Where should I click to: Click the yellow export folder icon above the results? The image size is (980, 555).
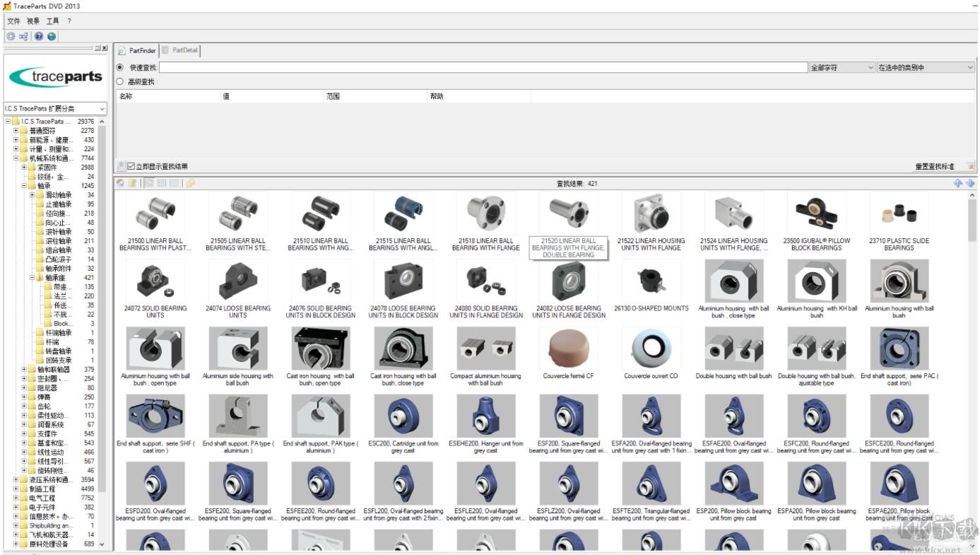pos(189,182)
